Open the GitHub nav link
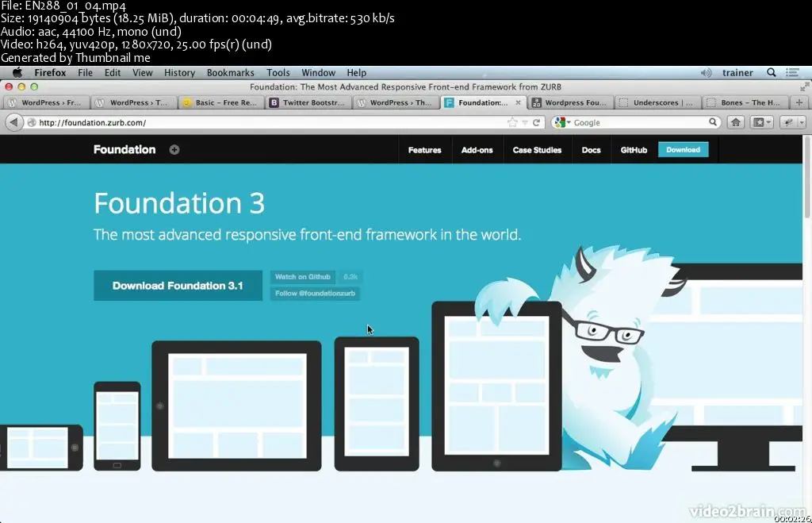This screenshot has height=523, width=812. coord(634,150)
